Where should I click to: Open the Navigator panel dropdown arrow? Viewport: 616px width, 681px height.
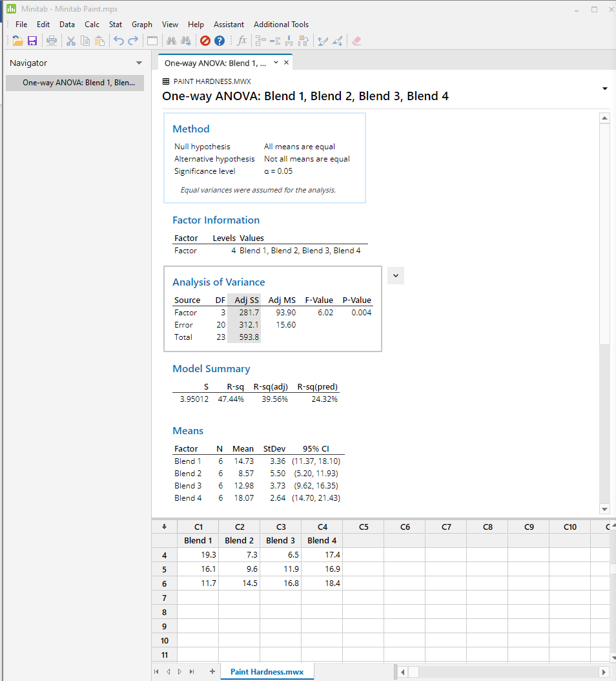tap(138, 63)
